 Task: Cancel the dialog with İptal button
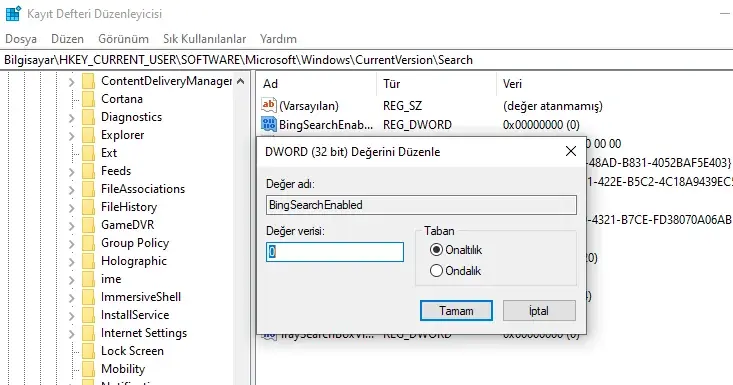[539, 311]
